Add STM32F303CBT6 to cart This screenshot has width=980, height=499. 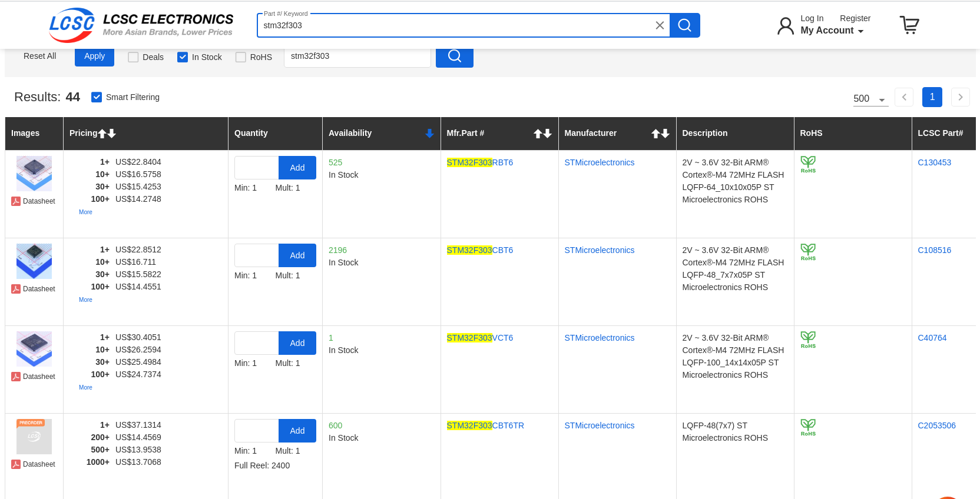297,255
